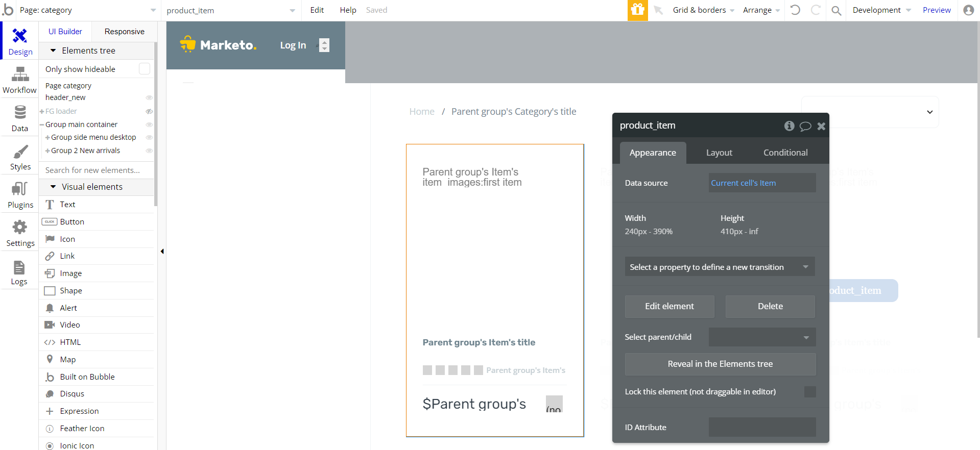Toggle visibility eye for FG loader
The image size is (980, 450).
tap(149, 111)
